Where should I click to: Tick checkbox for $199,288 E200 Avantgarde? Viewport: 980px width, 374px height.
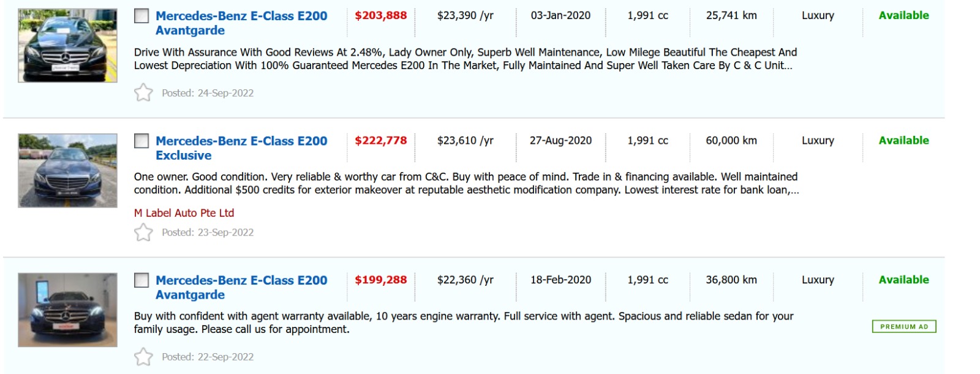click(x=141, y=280)
